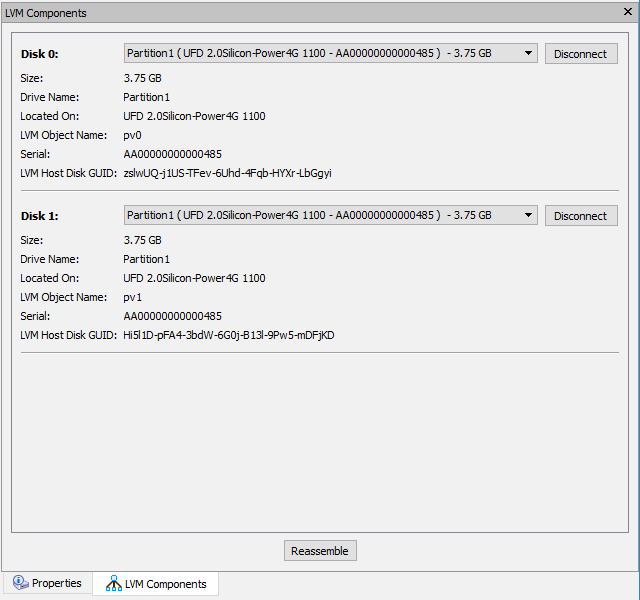Click Disk 0 serial number value
640x600 pixels.
[x=173, y=154]
